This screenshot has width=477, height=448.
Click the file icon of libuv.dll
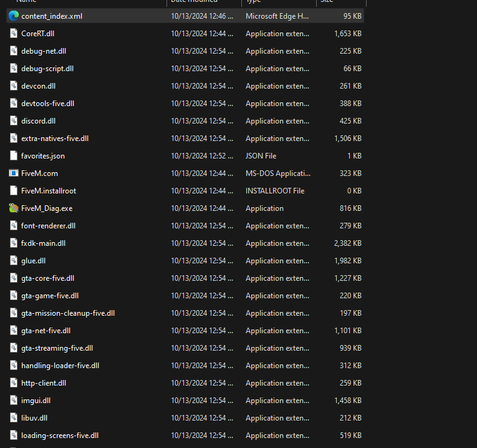(14, 418)
